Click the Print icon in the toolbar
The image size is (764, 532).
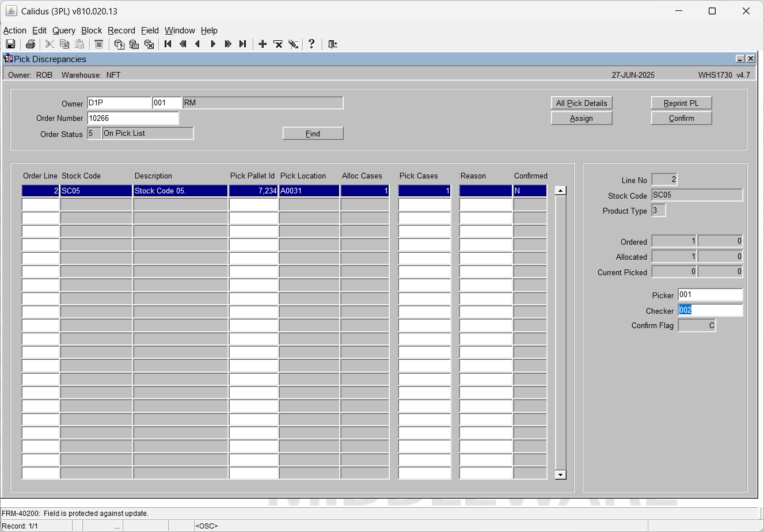(x=31, y=44)
